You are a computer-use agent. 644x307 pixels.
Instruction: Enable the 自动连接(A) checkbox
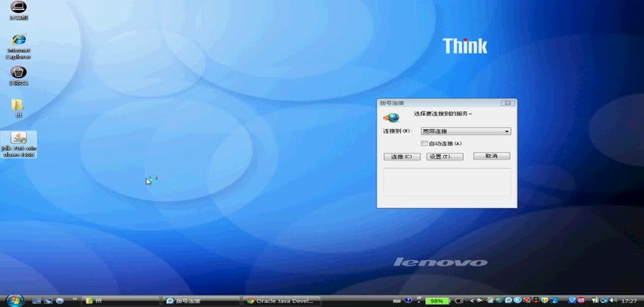pyautogui.click(x=424, y=144)
